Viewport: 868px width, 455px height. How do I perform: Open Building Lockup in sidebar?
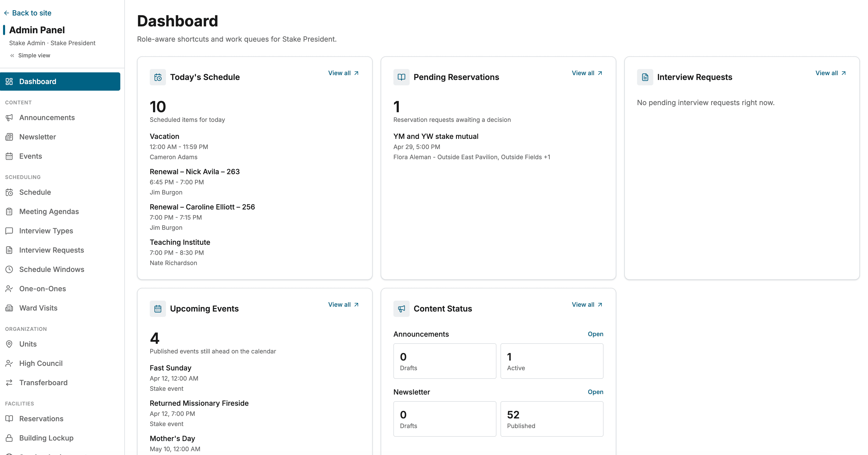[x=60, y=438]
